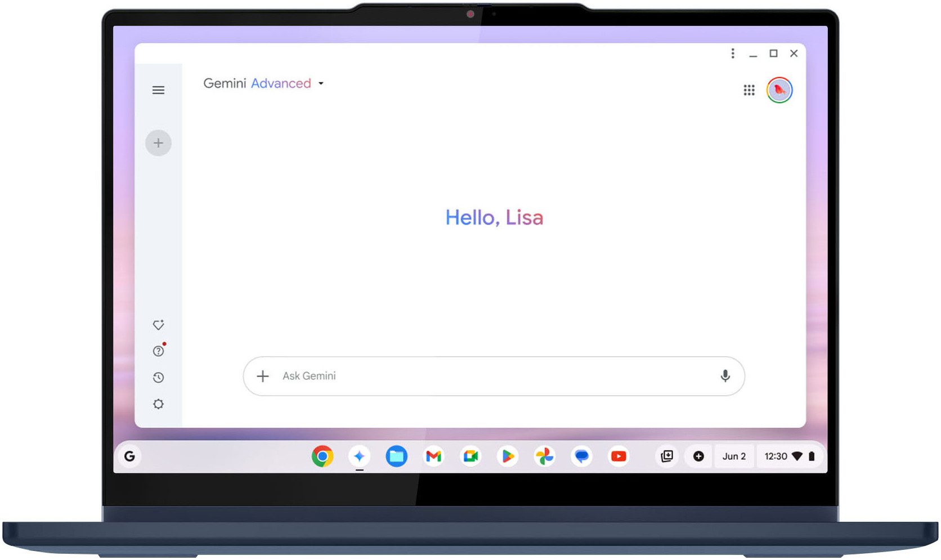Viewport: 941px width, 560px height.
Task: Open the launcher G button on shelf
Action: (130, 456)
